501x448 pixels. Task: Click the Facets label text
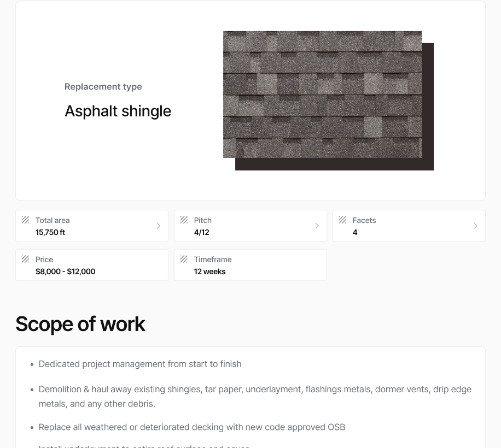364,220
